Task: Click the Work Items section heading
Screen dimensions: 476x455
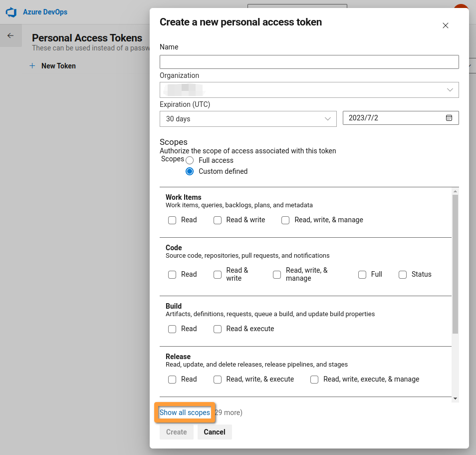Action: (x=183, y=197)
